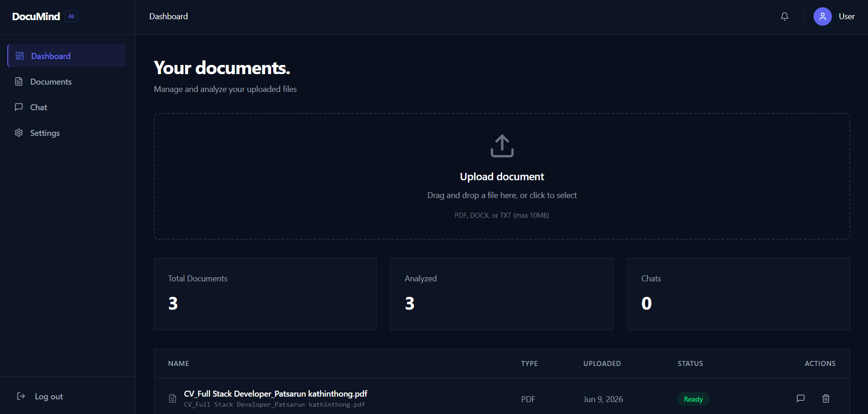Image resolution: width=868 pixels, height=414 pixels.
Task: Click the Settings gear icon in sidebar
Action: coord(19,133)
